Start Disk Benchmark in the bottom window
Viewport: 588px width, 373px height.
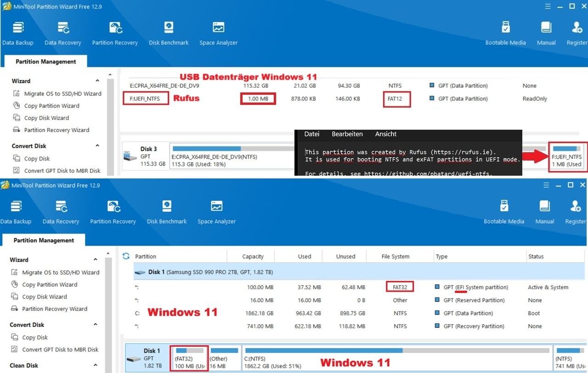click(x=167, y=212)
